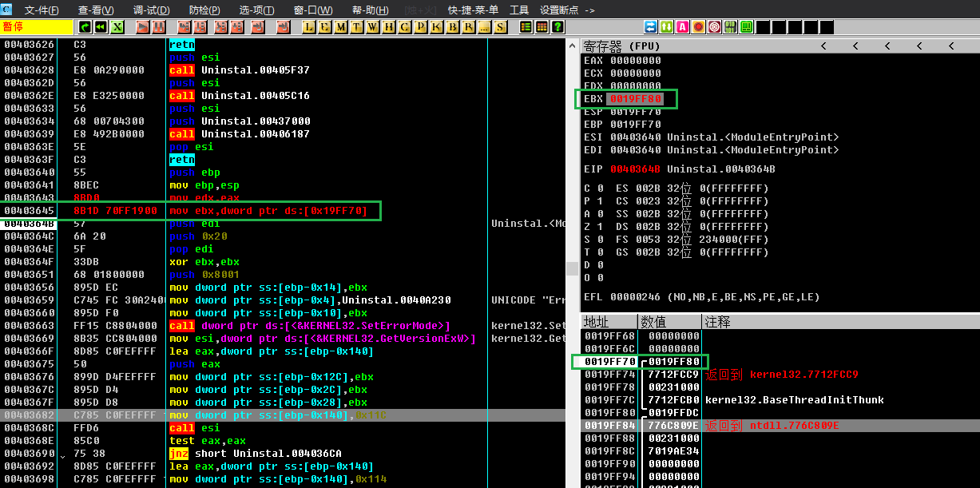Open Call stack via K button

436,27
